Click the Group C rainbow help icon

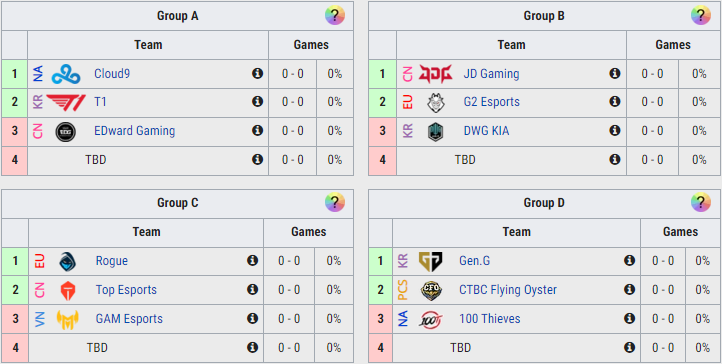click(x=335, y=202)
